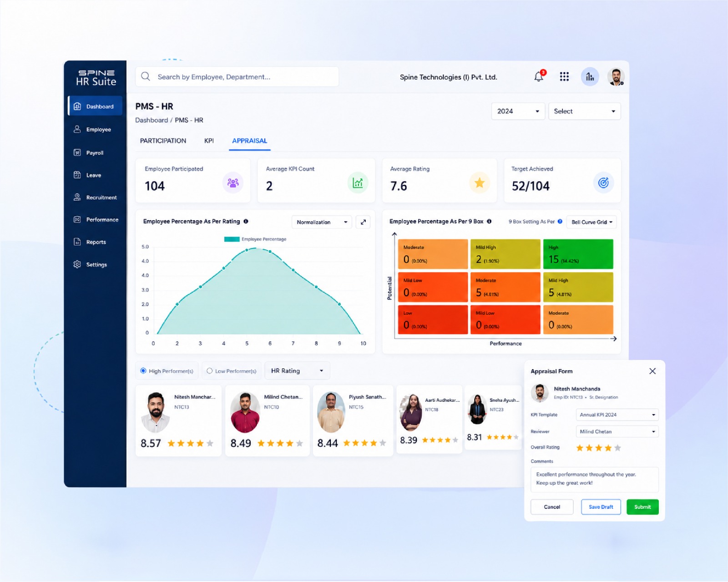Open Performance in the sidebar menu
728x582 pixels.
point(95,219)
